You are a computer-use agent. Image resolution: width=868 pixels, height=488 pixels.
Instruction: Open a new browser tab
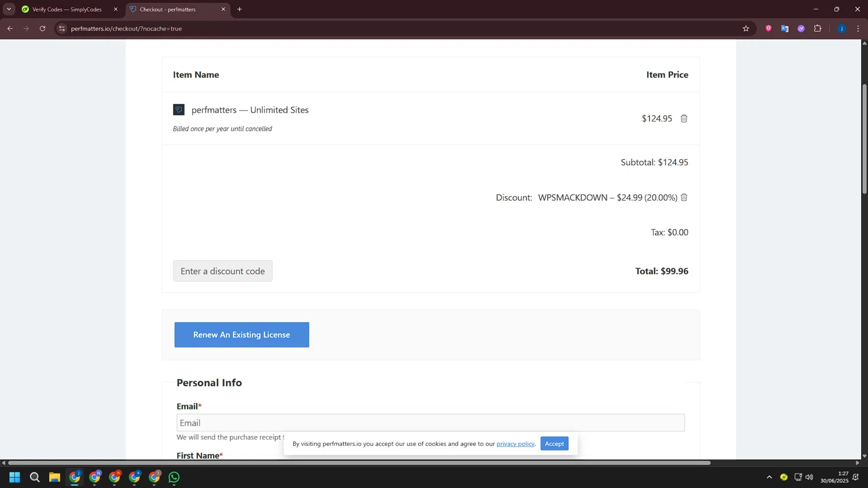tap(240, 9)
